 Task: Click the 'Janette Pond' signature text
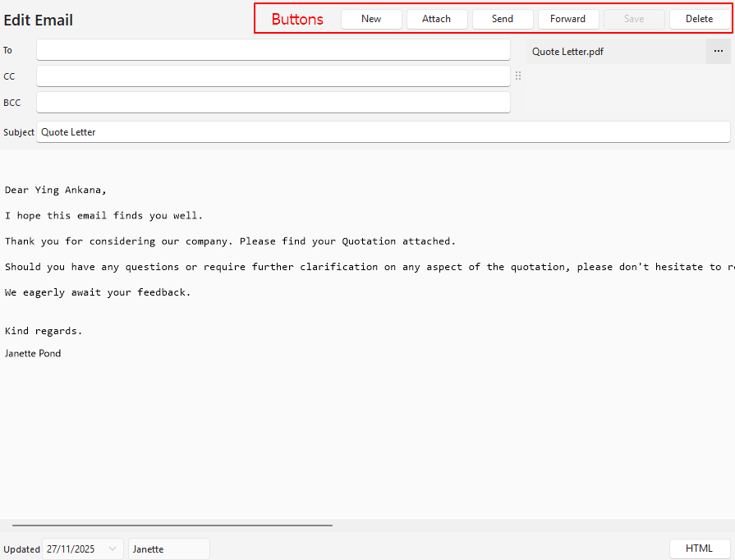[x=33, y=353]
